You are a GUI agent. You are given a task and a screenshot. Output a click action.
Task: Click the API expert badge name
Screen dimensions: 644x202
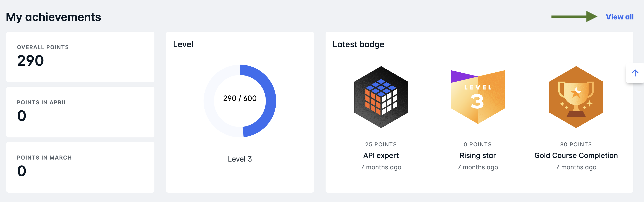click(x=381, y=155)
